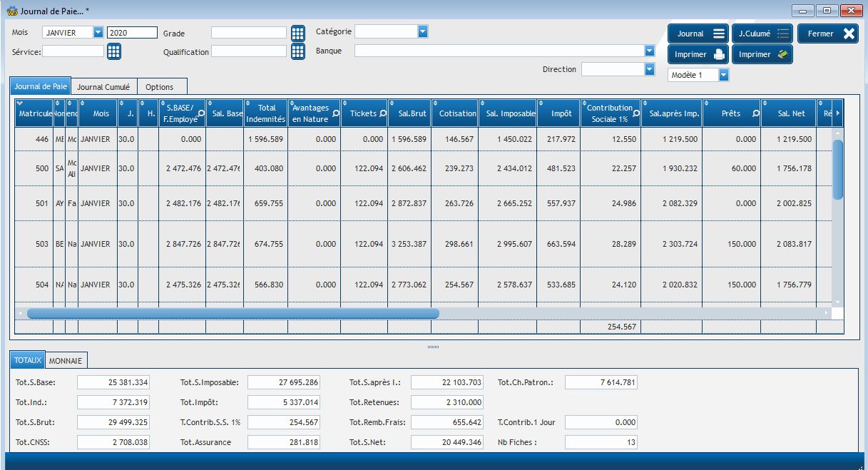
Task: Open the Grade selection grid icon
Action: (x=297, y=33)
